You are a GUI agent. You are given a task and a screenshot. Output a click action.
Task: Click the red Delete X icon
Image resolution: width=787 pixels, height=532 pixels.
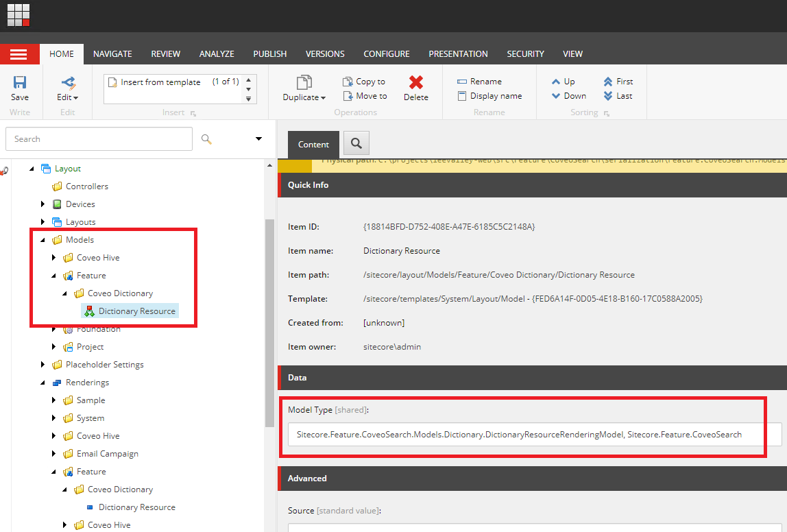coord(416,82)
